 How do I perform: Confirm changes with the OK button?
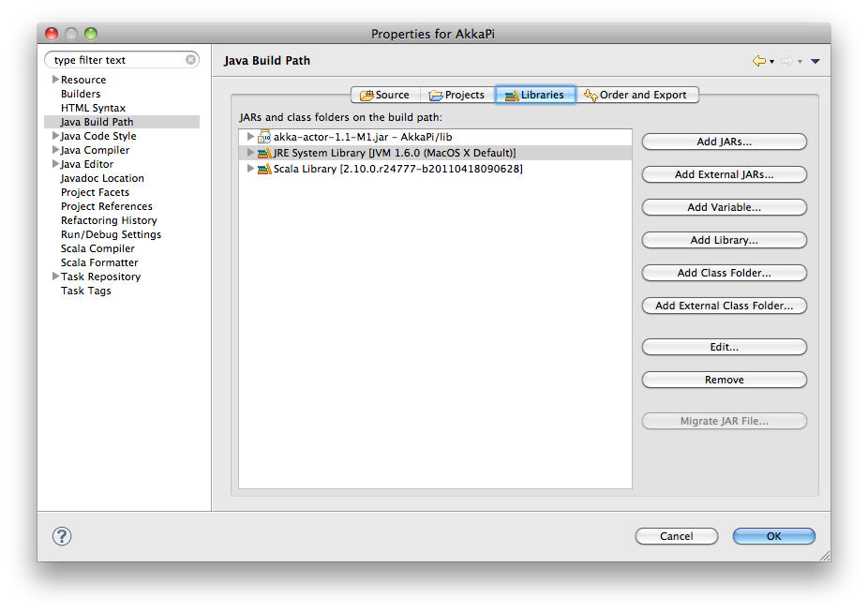pyautogui.click(x=772, y=536)
